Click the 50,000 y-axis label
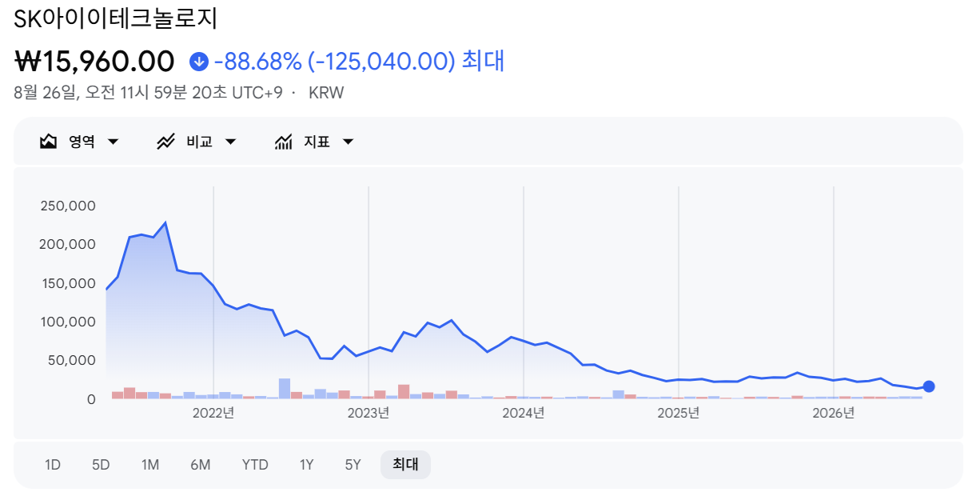Screen dimensions: 980x492 (71, 360)
